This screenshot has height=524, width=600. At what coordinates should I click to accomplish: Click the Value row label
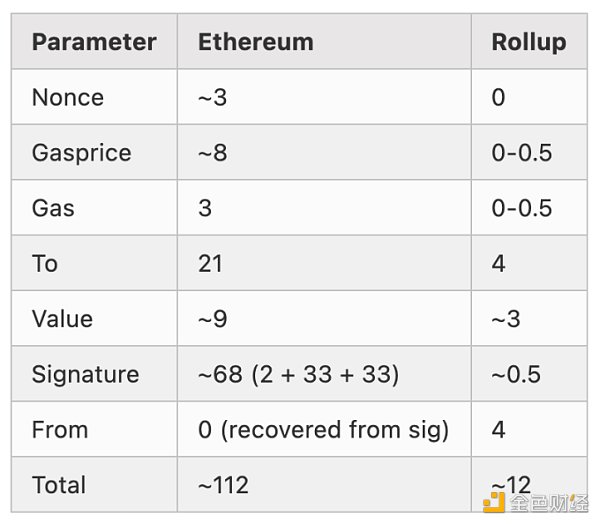pyautogui.click(x=62, y=319)
